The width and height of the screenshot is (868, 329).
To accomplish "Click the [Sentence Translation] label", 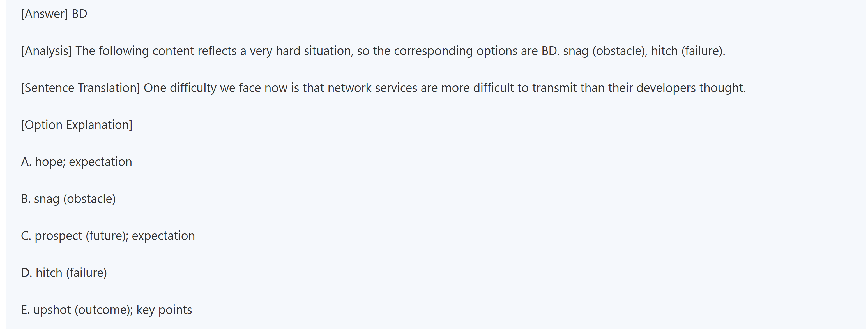I will [80, 88].
